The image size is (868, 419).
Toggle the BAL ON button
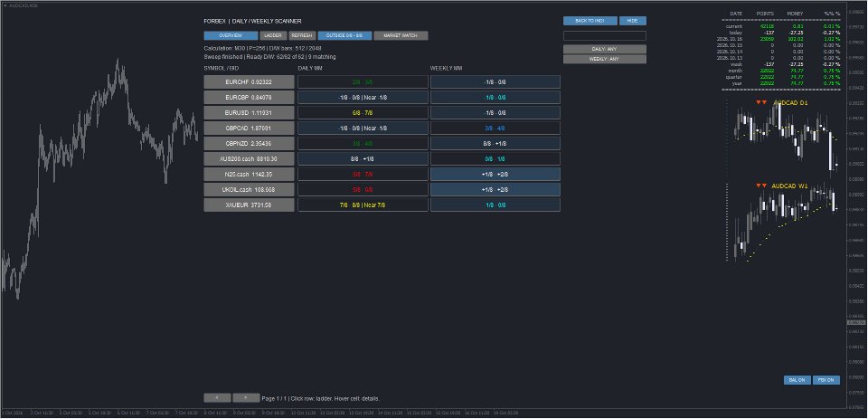(797, 380)
